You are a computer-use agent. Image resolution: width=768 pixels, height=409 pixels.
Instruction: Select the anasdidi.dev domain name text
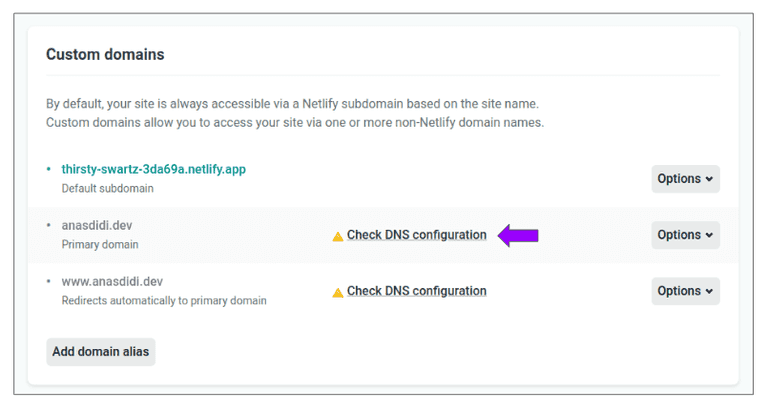[97, 226]
